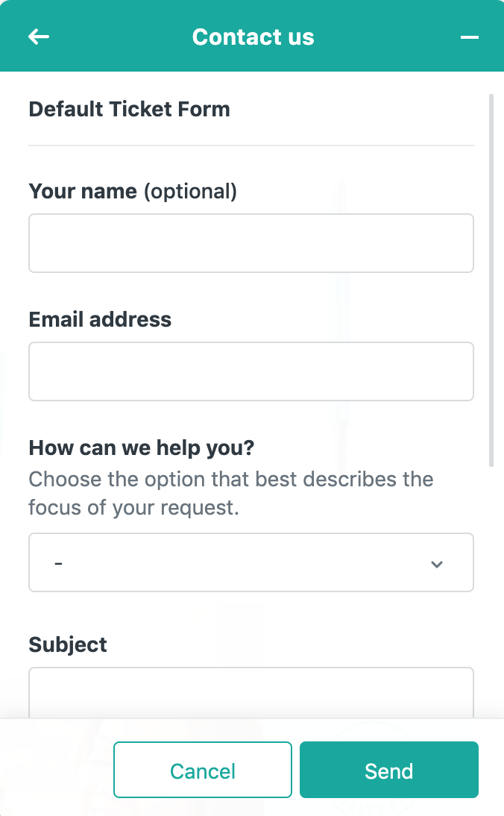Minimize the Contact us widget
Viewport: 504px width, 816px height.
[x=469, y=37]
